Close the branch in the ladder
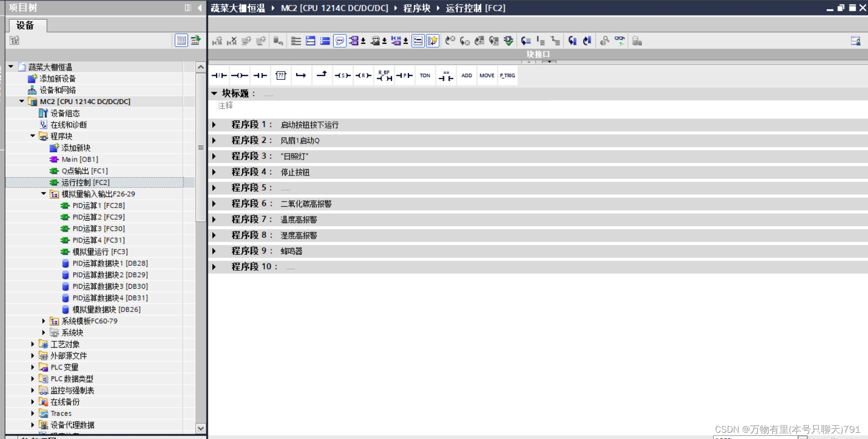 click(x=322, y=75)
